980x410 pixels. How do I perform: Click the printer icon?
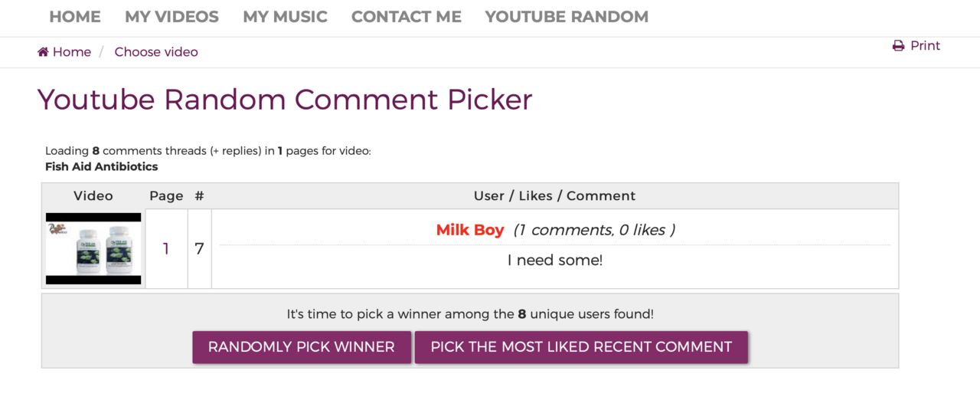(x=899, y=46)
